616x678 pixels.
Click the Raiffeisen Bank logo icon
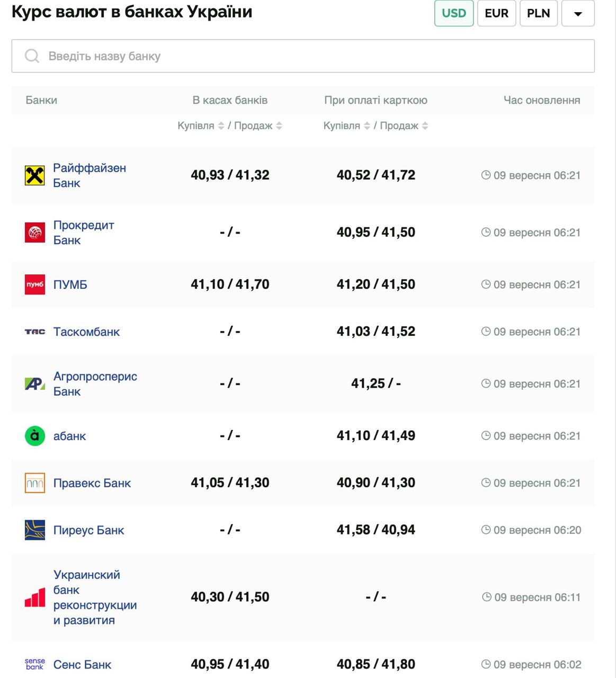pyautogui.click(x=35, y=175)
